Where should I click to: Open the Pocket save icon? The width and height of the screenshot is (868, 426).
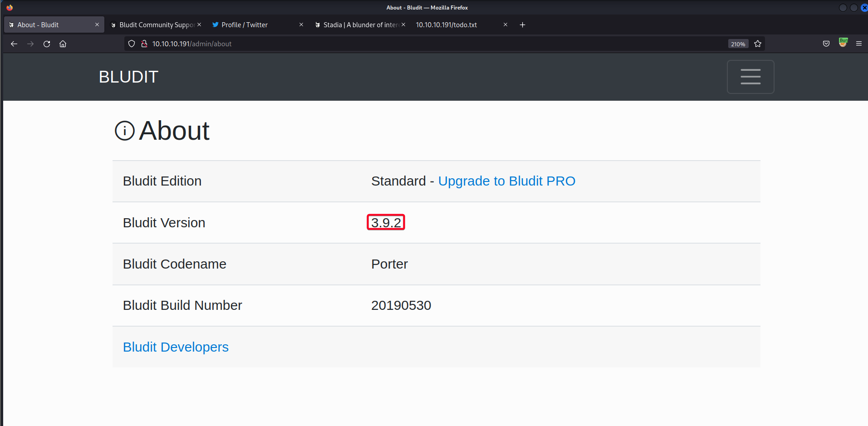(x=826, y=44)
